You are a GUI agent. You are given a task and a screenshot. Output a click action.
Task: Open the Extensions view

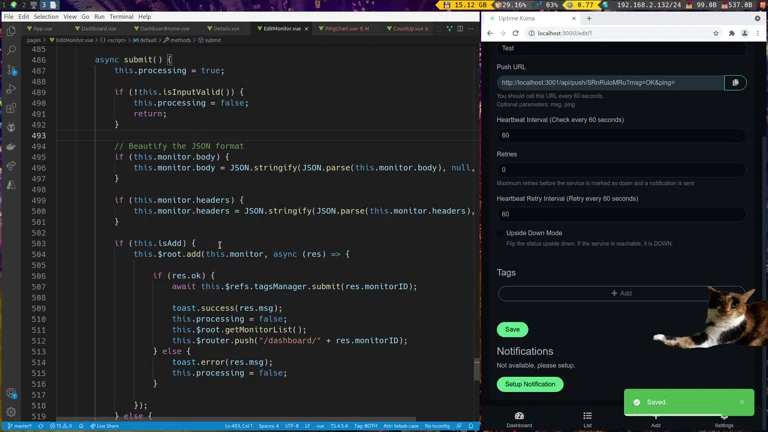pyautogui.click(x=11, y=108)
